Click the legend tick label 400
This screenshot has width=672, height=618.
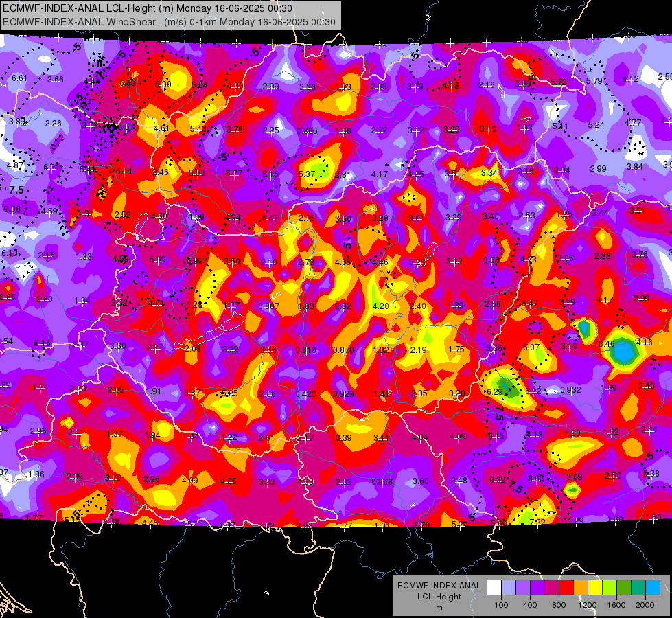[530, 605]
